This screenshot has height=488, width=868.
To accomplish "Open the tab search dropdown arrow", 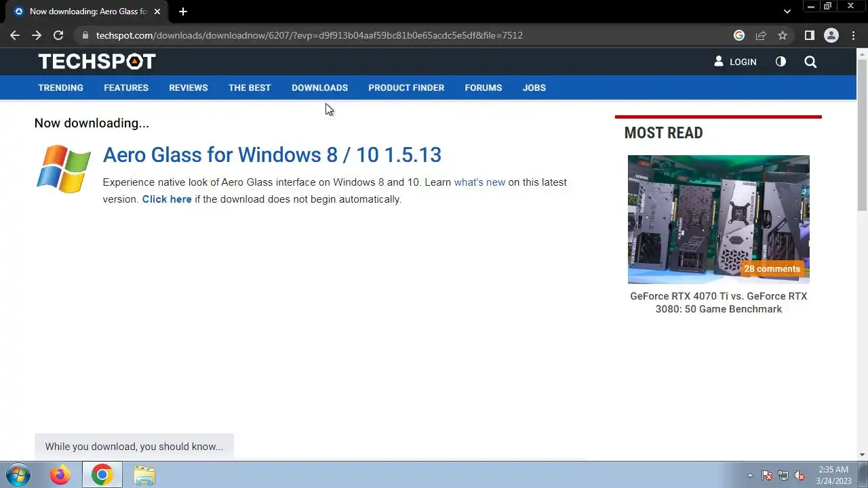I will click(x=787, y=12).
